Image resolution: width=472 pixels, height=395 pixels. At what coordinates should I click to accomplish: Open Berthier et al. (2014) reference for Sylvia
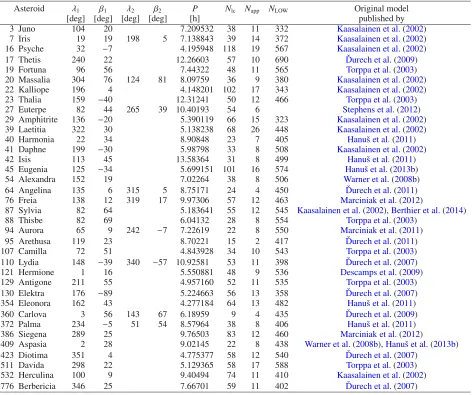click(x=429, y=211)
